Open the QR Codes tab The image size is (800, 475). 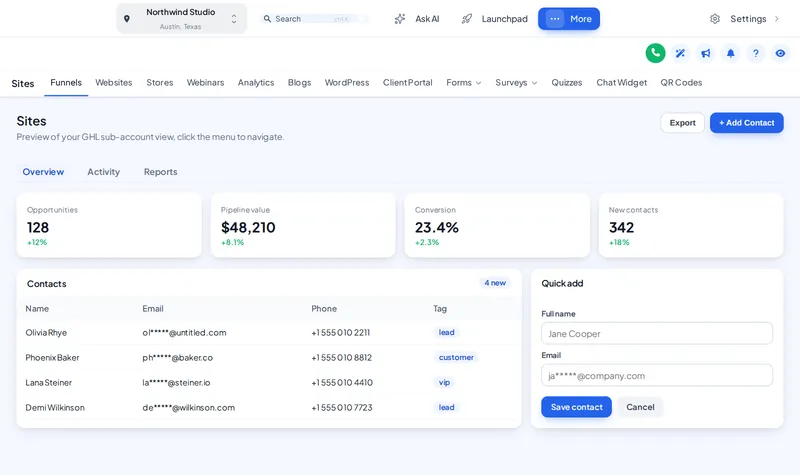pos(681,83)
